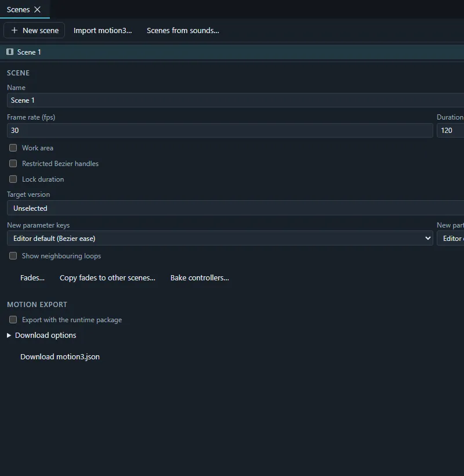Screen dimensions: 464x476
Task: Toggle Restricted Bezier handles checkbox
Action: [13, 164]
